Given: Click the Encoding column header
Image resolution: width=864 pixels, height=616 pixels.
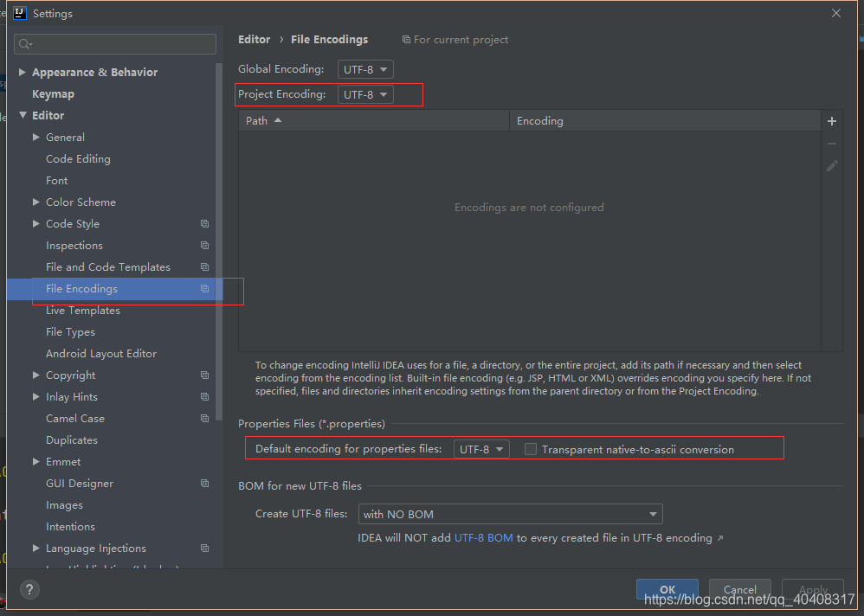Looking at the screenshot, I should tap(665, 120).
